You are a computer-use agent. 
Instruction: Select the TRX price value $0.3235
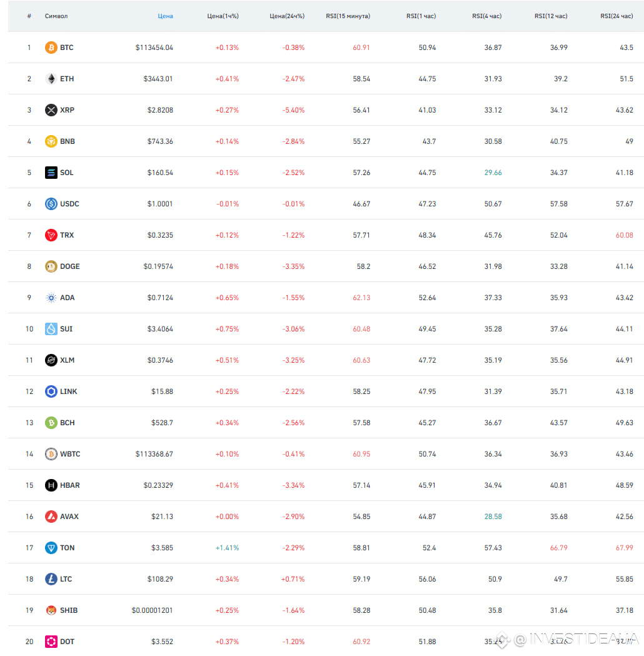click(x=160, y=235)
